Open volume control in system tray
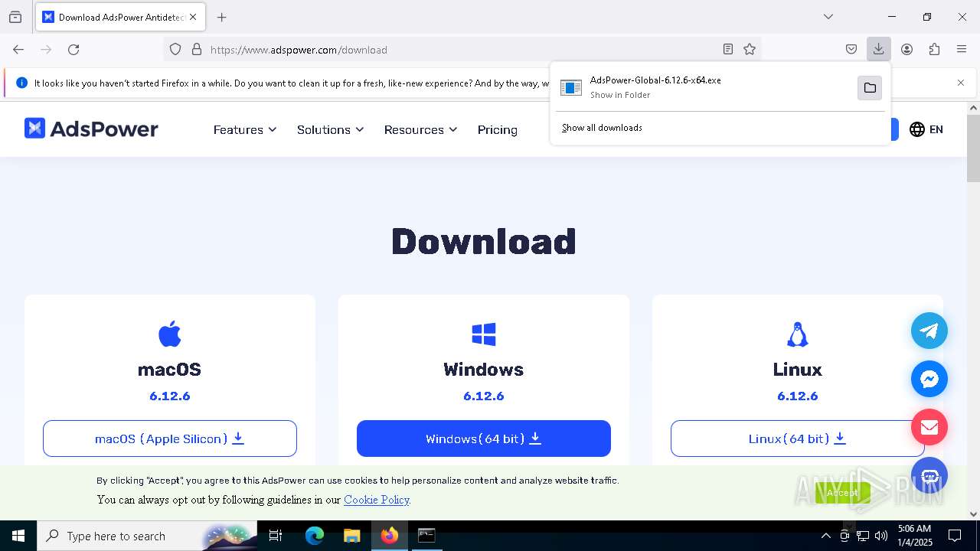 tap(881, 536)
